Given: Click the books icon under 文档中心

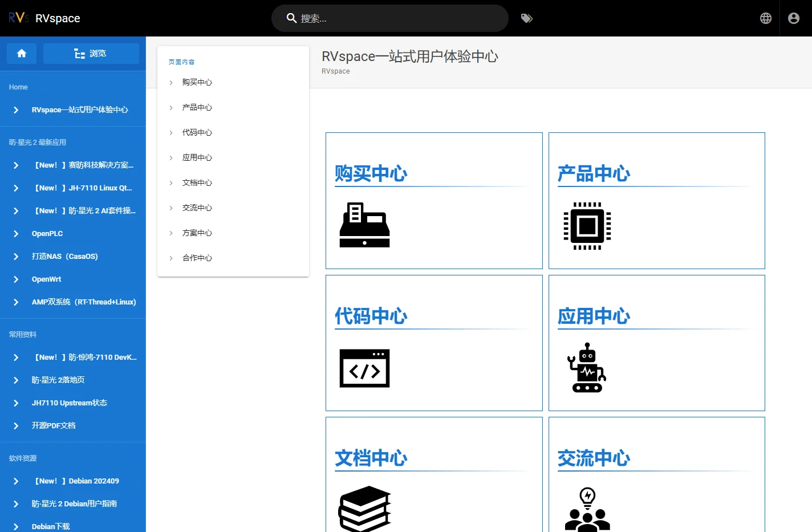Looking at the screenshot, I should click(365, 509).
